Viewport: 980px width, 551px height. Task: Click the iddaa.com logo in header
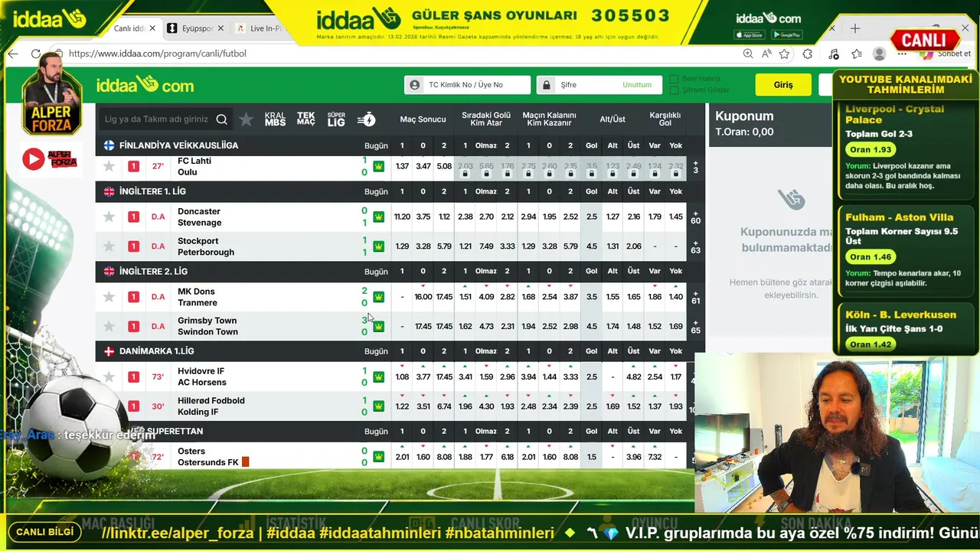[145, 85]
